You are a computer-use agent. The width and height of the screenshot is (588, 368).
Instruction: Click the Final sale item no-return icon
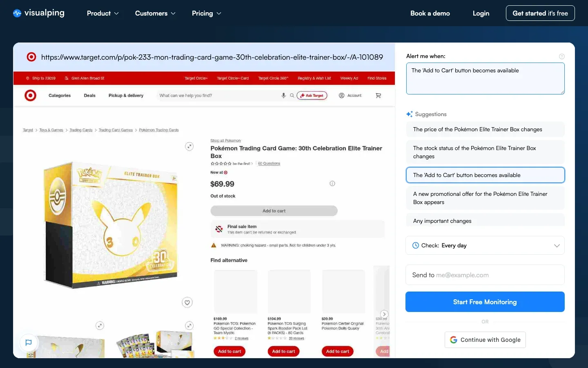pos(219,229)
